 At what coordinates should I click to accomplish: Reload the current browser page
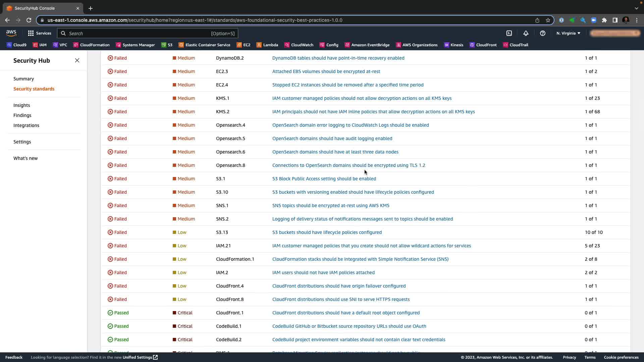click(29, 20)
